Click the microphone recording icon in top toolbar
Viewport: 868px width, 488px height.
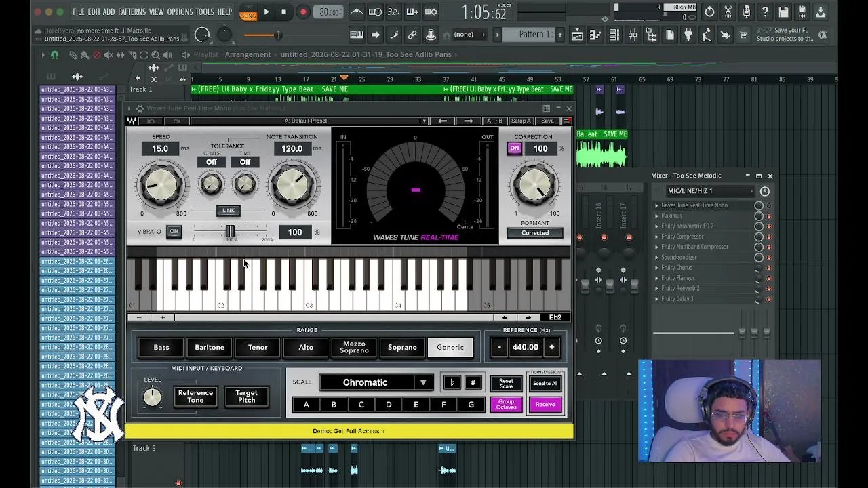click(x=747, y=12)
